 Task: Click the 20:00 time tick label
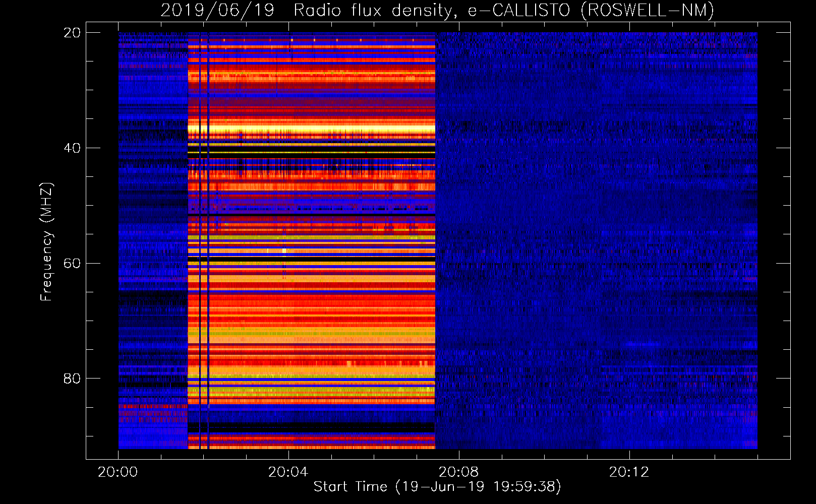118,472
